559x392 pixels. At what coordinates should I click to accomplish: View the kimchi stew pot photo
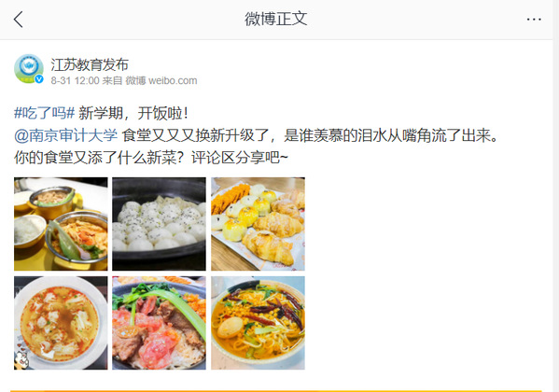[61, 224]
